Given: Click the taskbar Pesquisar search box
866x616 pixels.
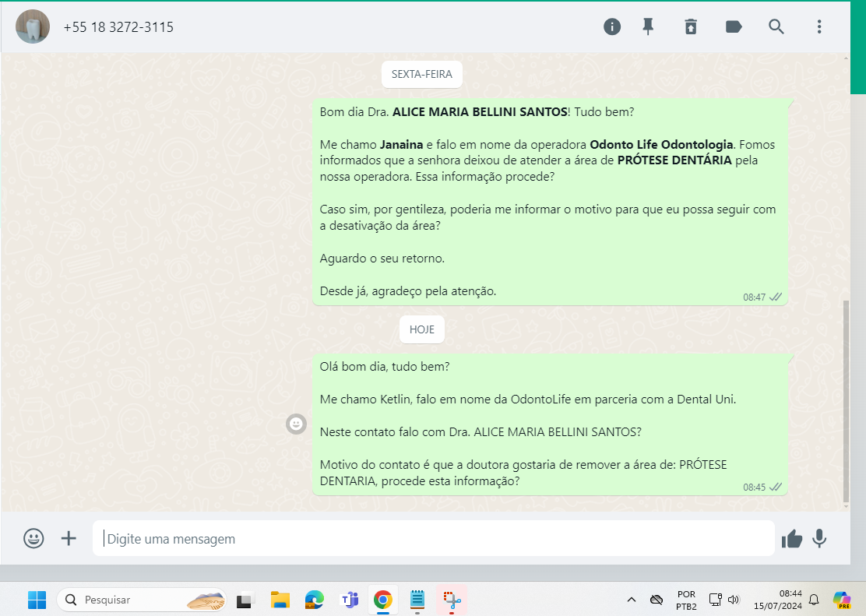Looking at the screenshot, I should pos(142,600).
